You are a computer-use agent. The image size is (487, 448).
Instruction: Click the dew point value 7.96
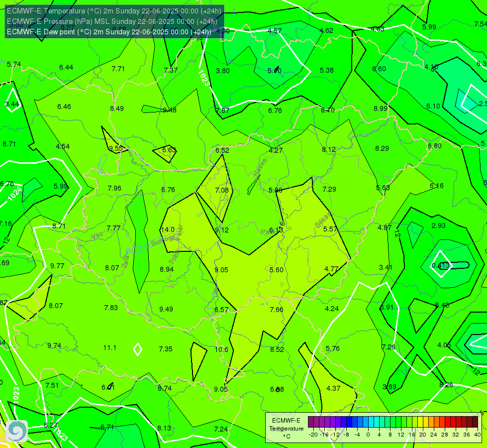click(114, 188)
